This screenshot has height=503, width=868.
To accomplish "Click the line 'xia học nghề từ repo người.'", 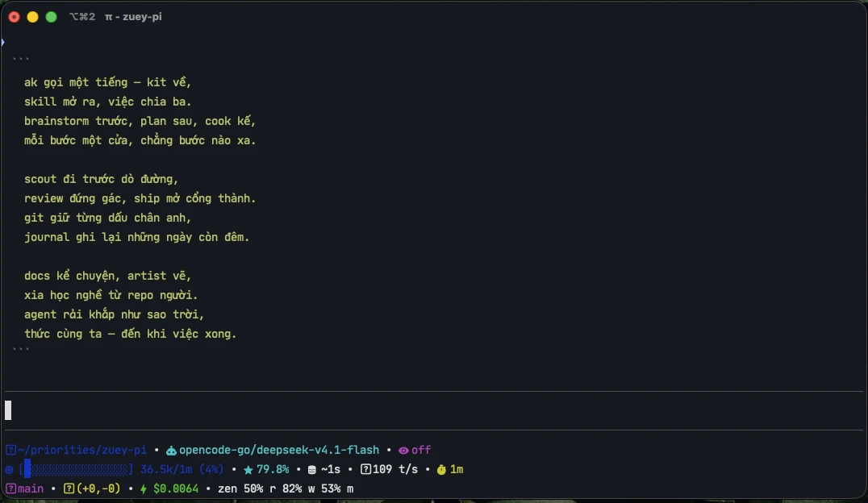I will 111,296.
